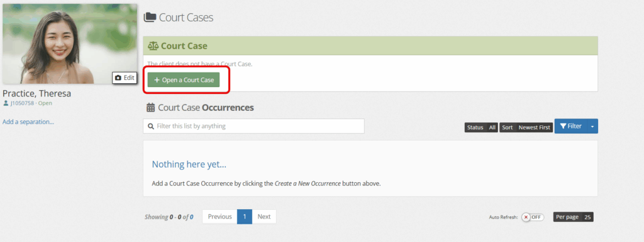Click the Add a separation link
Image resolution: width=644 pixels, height=242 pixels.
[x=28, y=122]
